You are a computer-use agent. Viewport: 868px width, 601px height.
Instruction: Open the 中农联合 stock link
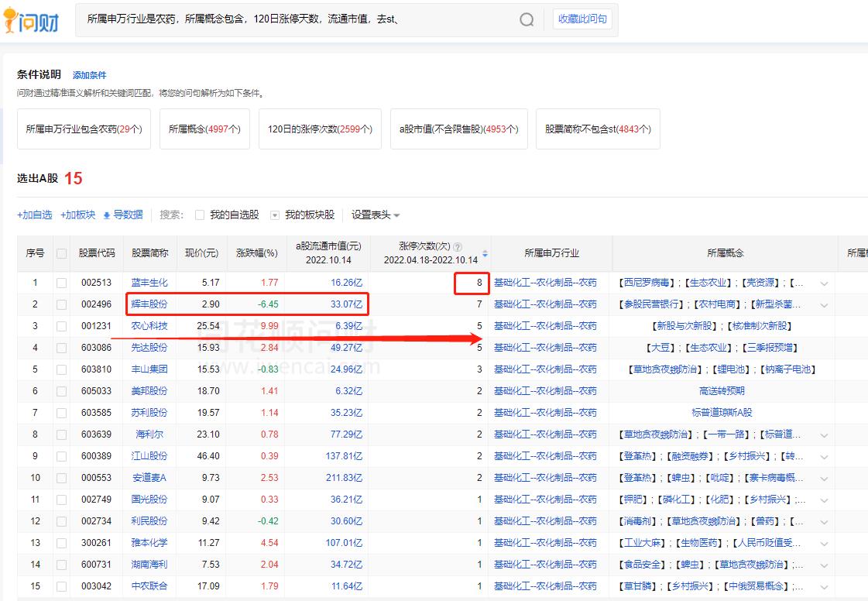(149, 586)
